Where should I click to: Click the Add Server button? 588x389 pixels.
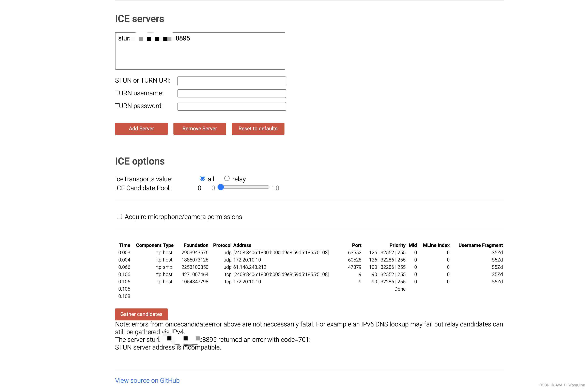pos(141,129)
